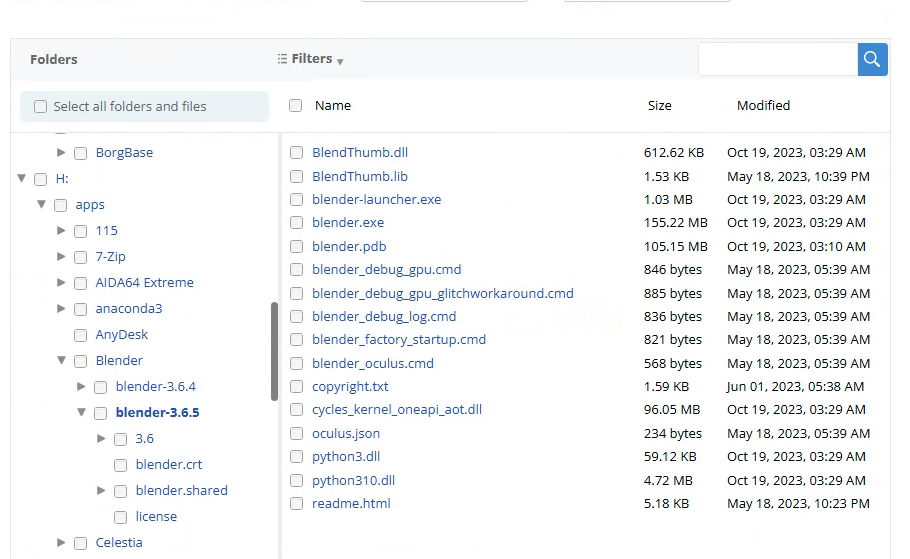Sort files by the Size column
The height and width of the screenshot is (559, 910).
659,105
